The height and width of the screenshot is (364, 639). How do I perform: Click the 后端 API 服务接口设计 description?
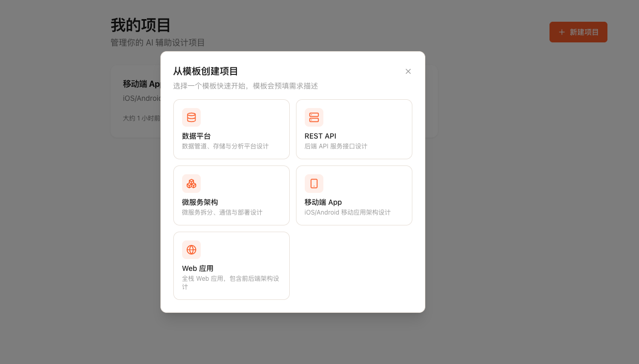point(336,146)
